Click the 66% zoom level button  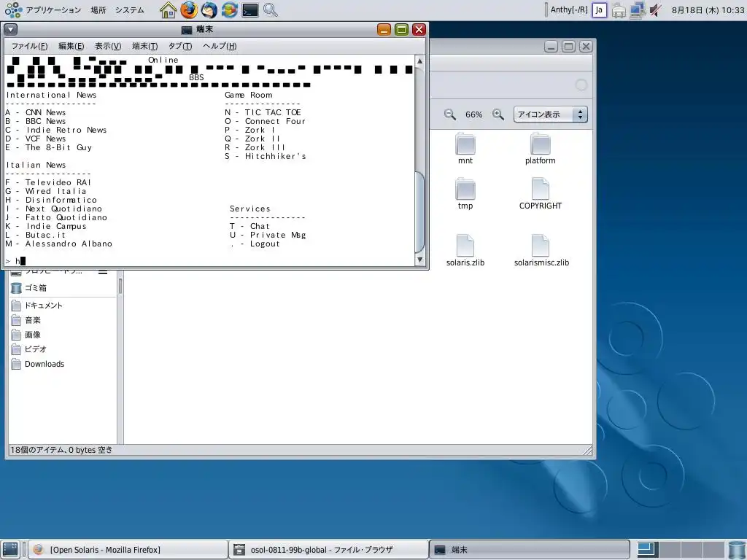point(473,114)
